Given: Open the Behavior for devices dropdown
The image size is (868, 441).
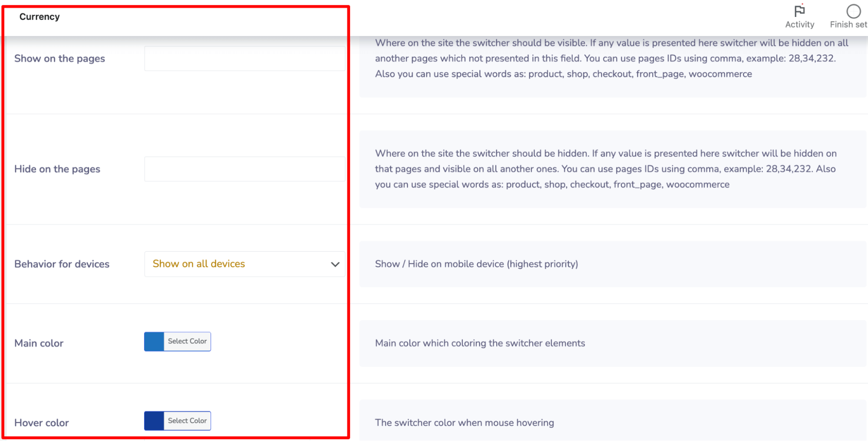Looking at the screenshot, I should click(244, 264).
